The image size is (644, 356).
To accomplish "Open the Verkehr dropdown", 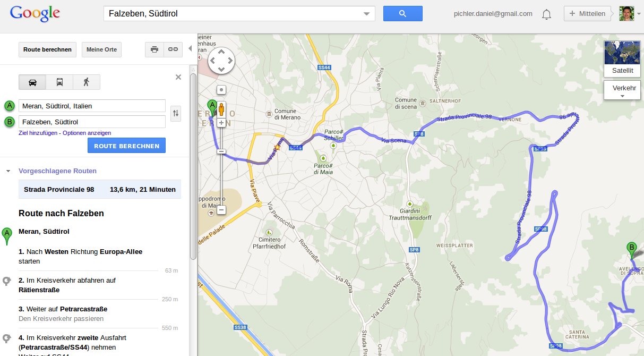I will 622,90.
